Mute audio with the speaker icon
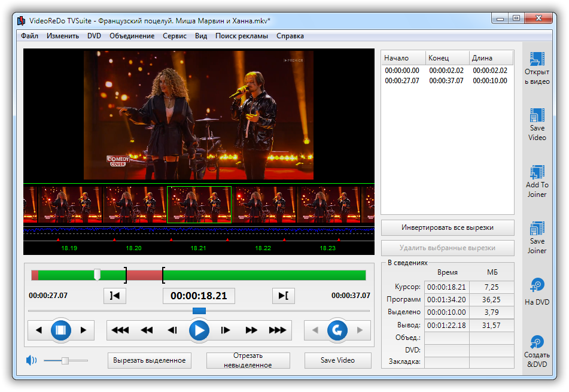Screen dimensions: 569x392 pos(31,360)
